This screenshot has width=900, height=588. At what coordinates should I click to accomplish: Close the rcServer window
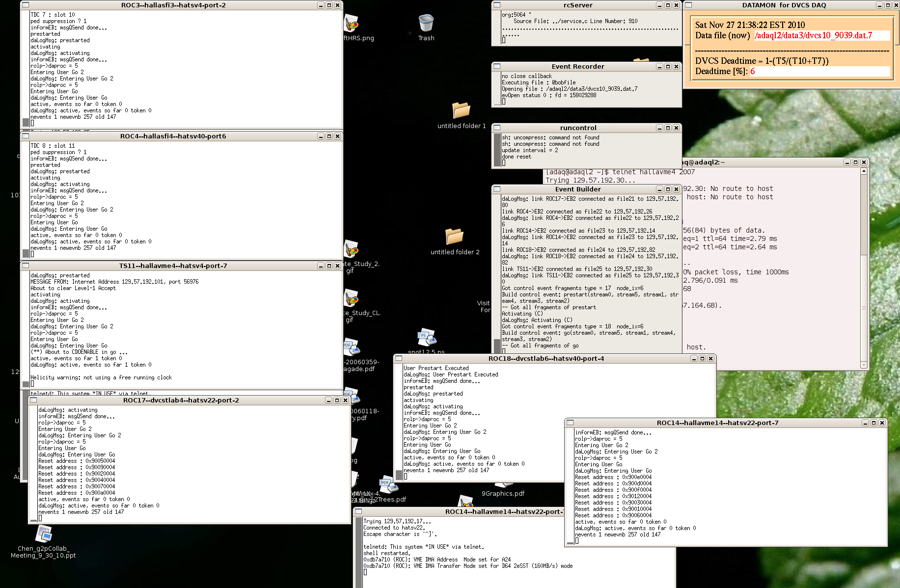676,5
